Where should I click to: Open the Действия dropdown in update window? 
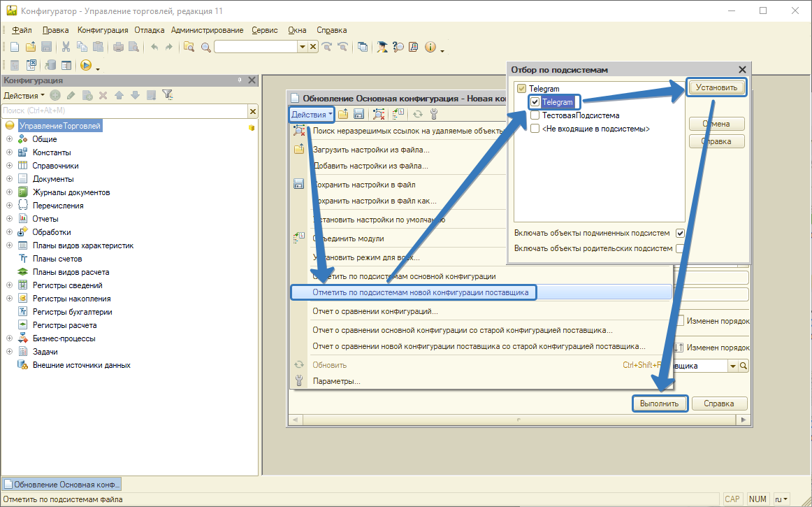coord(312,115)
